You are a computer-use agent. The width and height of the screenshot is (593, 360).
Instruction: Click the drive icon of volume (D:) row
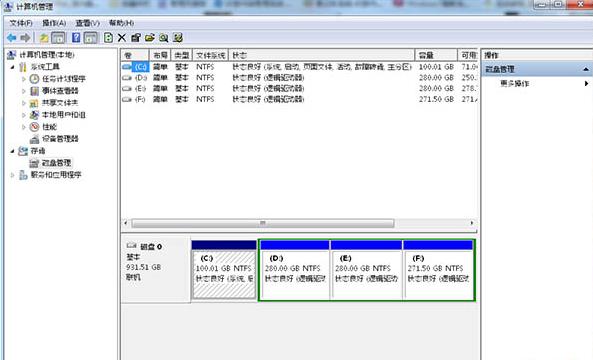click(x=127, y=78)
